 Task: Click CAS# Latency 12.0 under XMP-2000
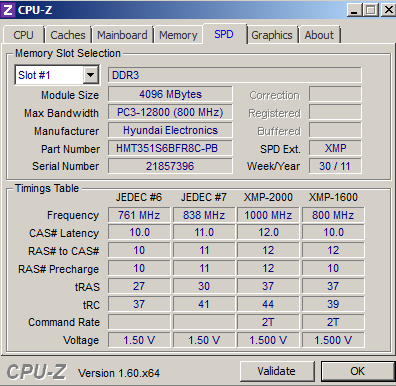tap(268, 232)
